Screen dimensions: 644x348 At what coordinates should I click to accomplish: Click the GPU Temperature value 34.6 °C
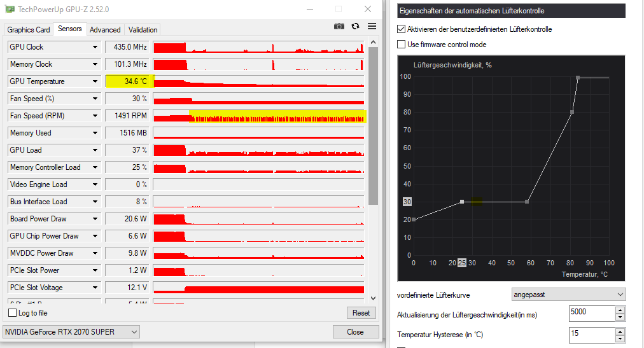(x=129, y=81)
